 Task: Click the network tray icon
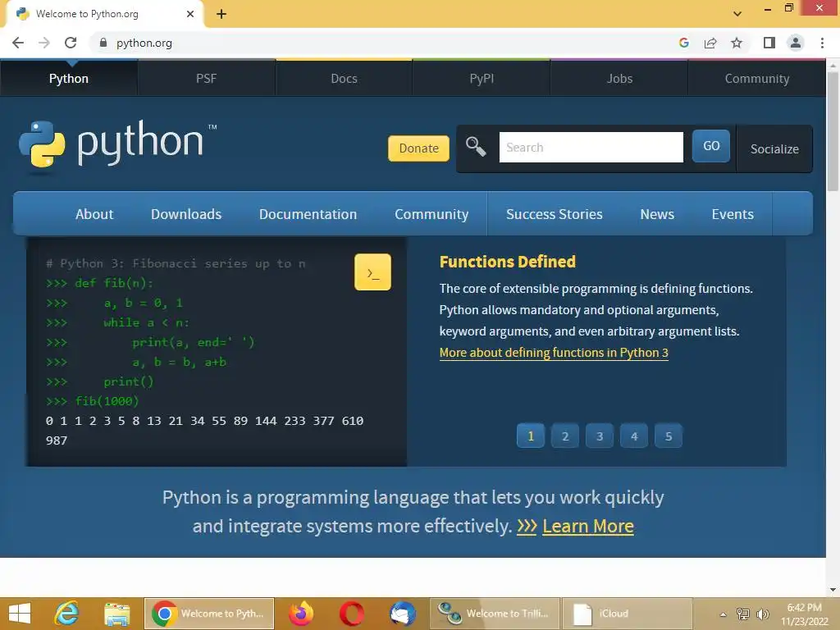tap(743, 614)
